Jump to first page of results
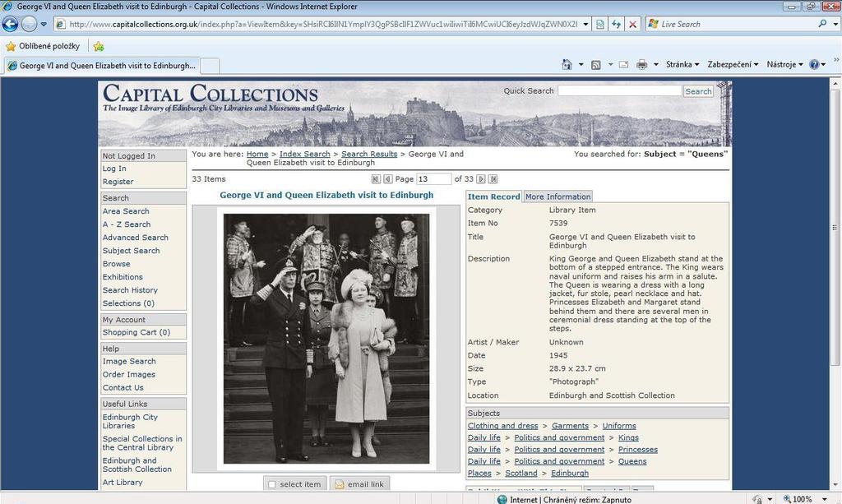This screenshot has width=842, height=504. coord(376,179)
